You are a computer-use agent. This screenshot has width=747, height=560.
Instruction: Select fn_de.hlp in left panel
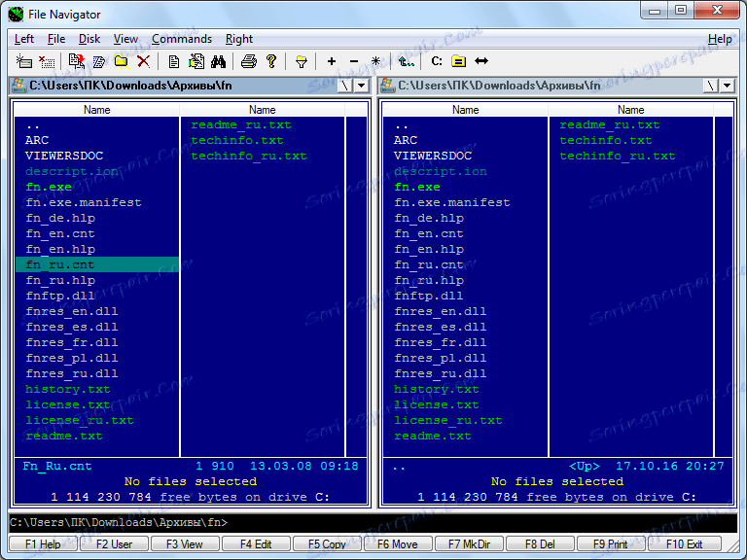click(x=60, y=218)
